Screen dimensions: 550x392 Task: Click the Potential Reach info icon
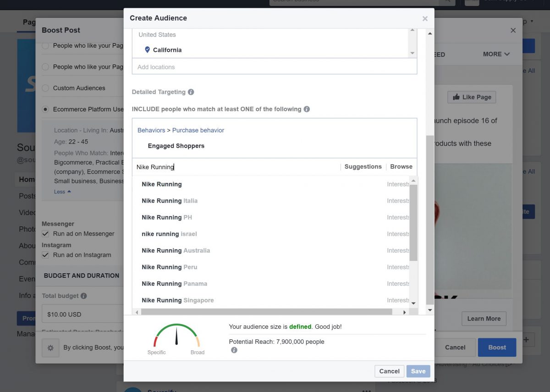[234, 350]
